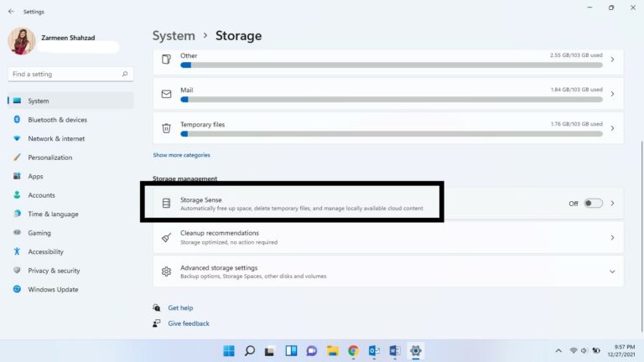
Task: Click Advanced storage settings title
Action: (x=219, y=267)
